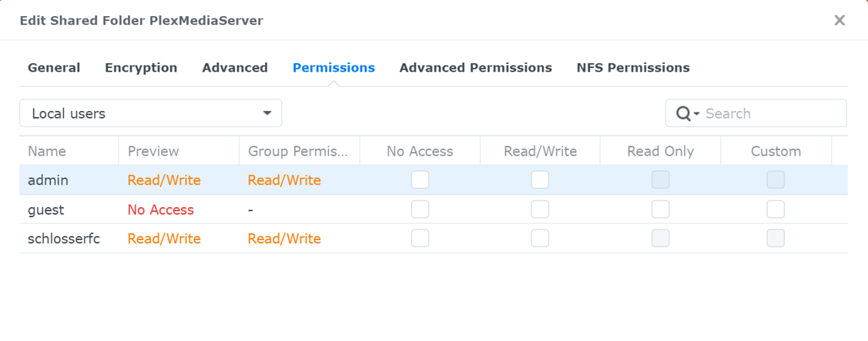Set guest to Read Only
Viewport: 868px width, 341px height.
tap(660, 209)
